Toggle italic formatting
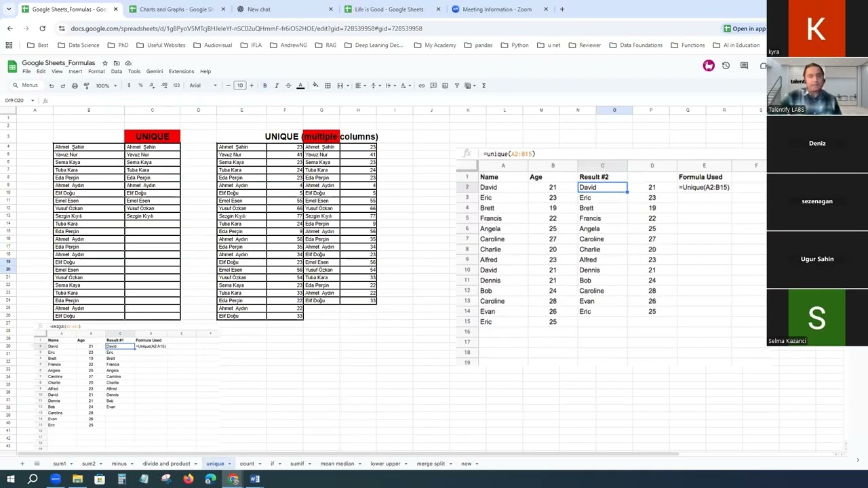Screen dimensions: 868x488 click(x=277, y=85)
